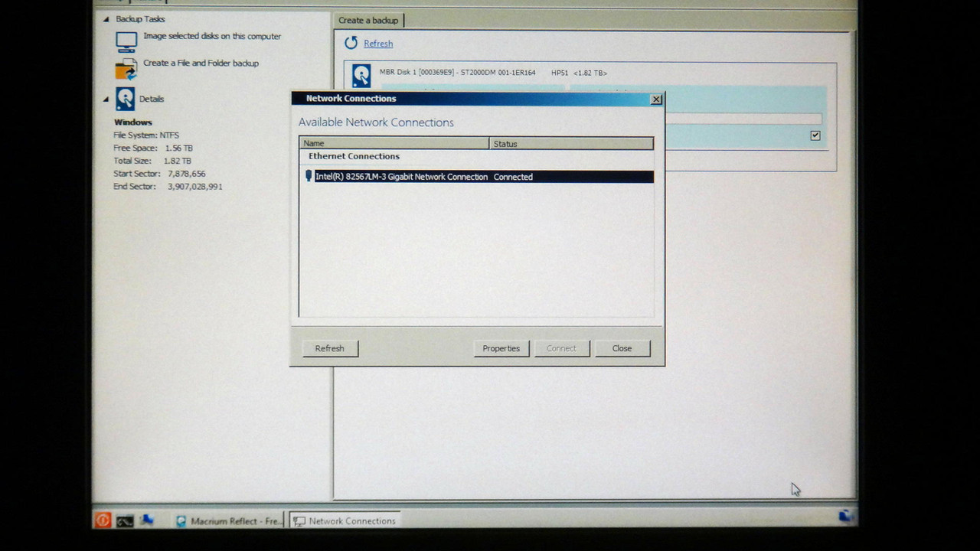Switch to Macrium Reflect taskbar window
Image resolution: width=980 pixels, height=551 pixels.
[228, 521]
